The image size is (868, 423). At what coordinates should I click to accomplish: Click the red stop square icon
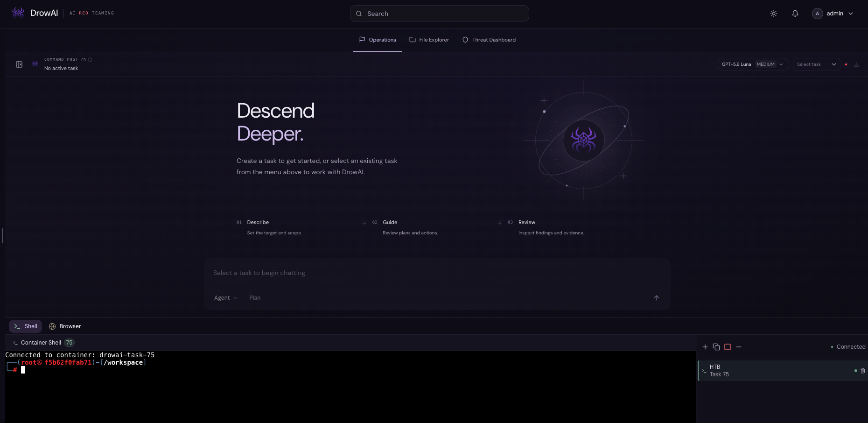[728, 347]
